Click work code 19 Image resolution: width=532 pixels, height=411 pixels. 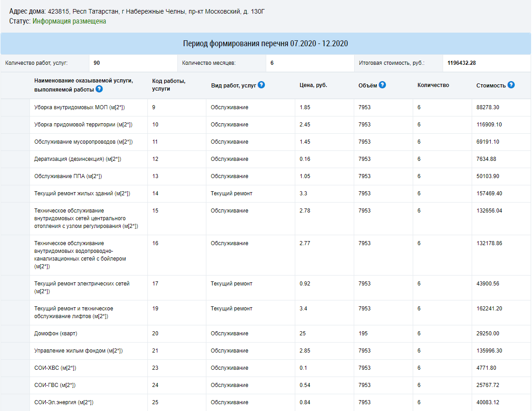click(x=156, y=309)
